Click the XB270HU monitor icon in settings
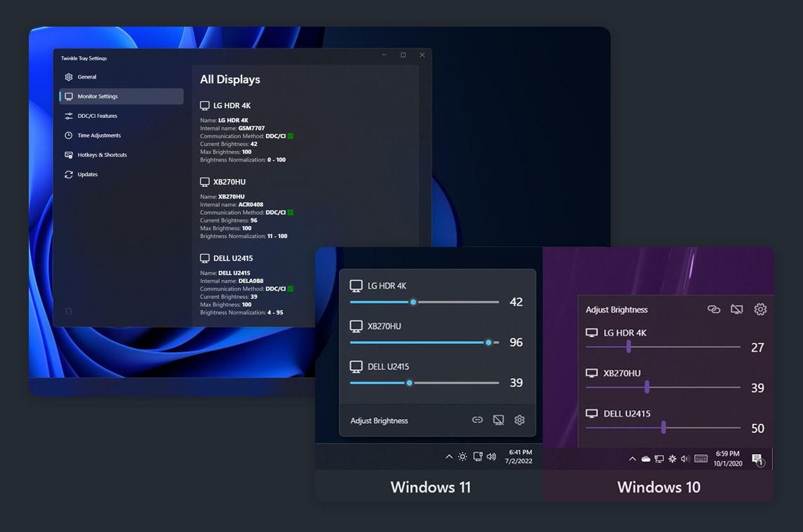 point(205,182)
